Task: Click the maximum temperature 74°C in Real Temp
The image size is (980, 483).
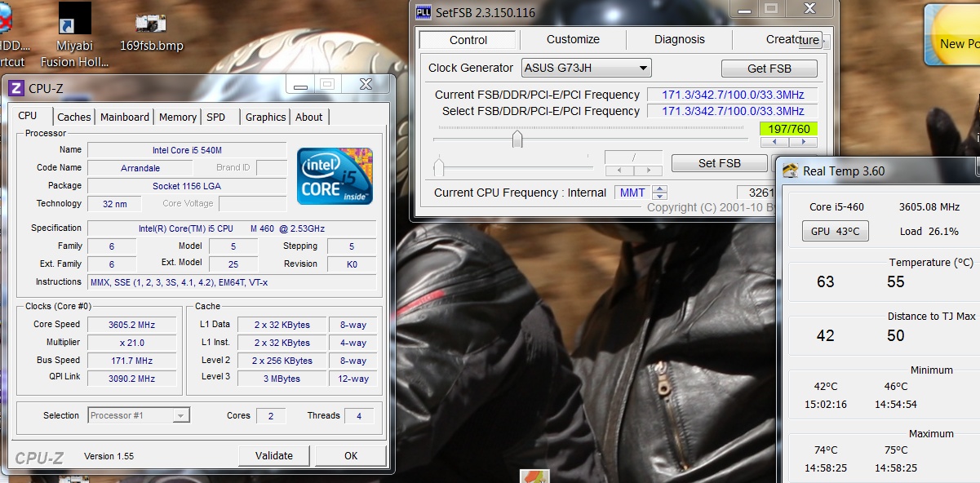Action: (826, 450)
